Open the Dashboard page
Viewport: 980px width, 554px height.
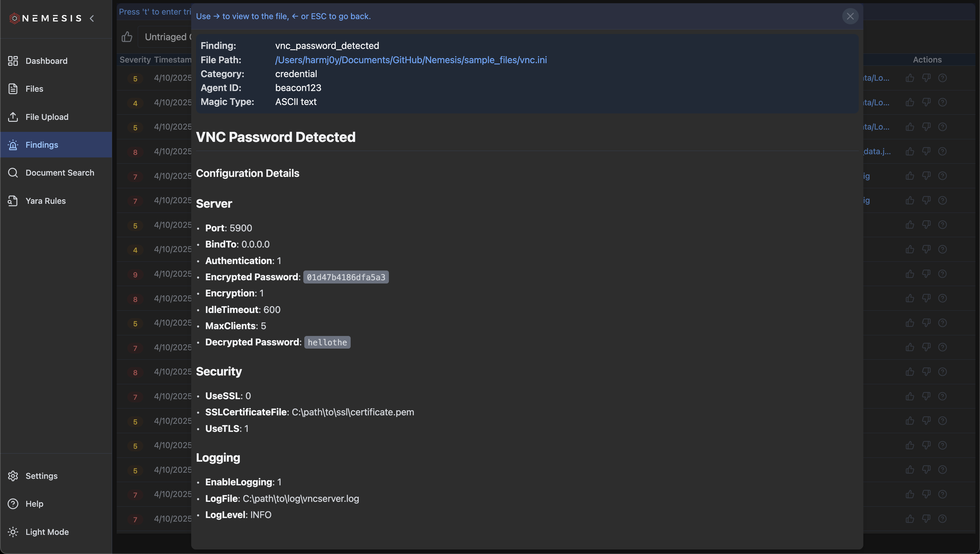click(46, 61)
